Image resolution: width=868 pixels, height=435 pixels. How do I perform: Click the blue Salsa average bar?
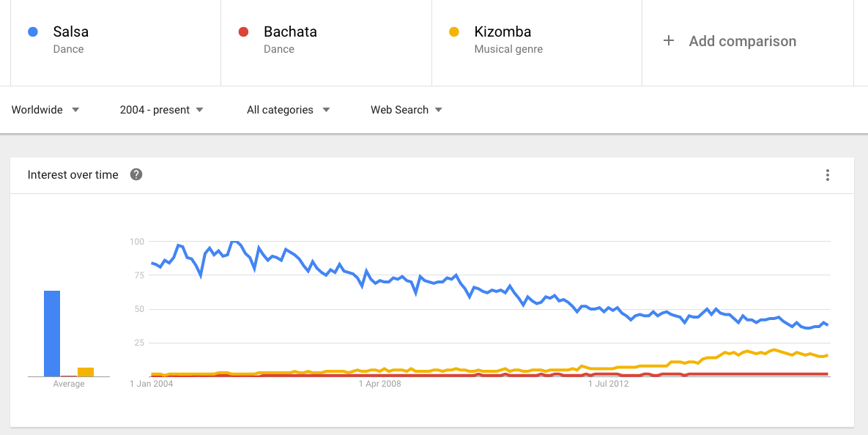[x=52, y=333]
